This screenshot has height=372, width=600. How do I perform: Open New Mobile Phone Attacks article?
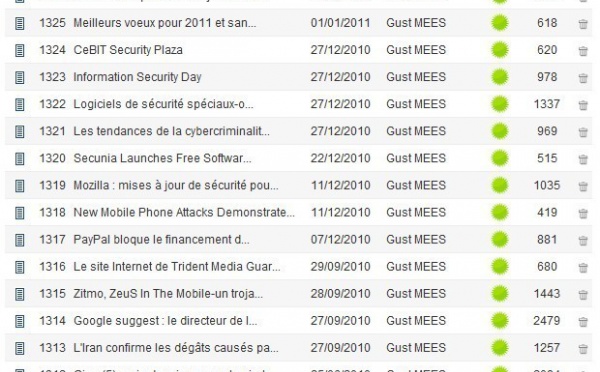pyautogui.click(x=184, y=212)
